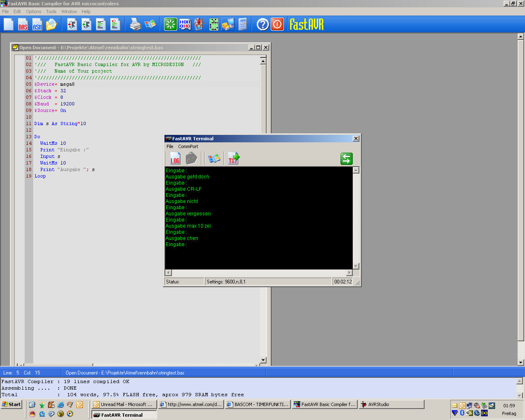Open the Window menu
Viewport: 525px width, 420px height.
69,11
